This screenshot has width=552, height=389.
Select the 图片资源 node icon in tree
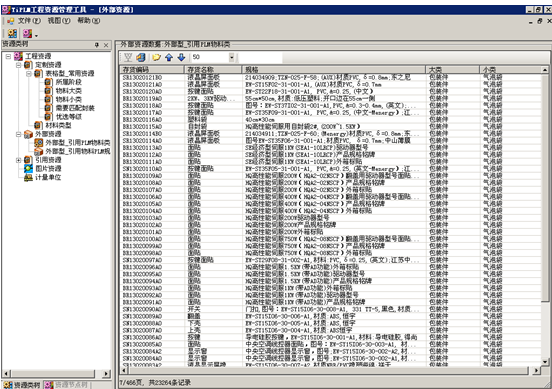pos(29,169)
